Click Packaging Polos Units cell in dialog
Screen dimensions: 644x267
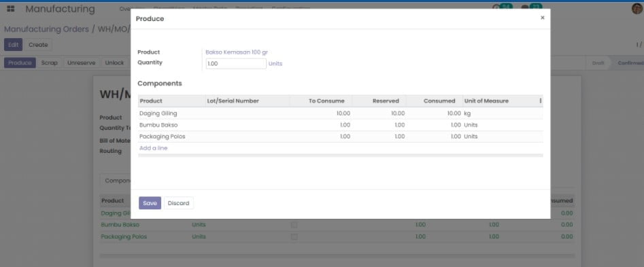[471, 136]
